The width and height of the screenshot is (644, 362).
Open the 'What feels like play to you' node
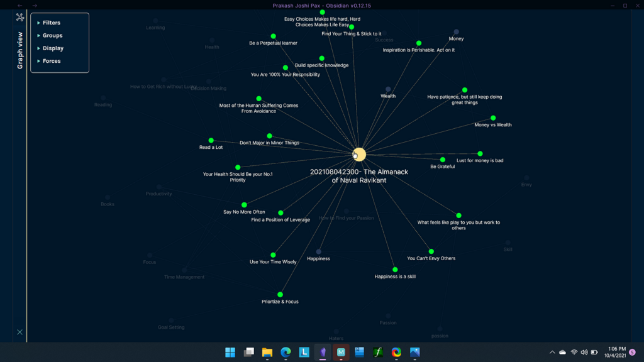click(458, 216)
